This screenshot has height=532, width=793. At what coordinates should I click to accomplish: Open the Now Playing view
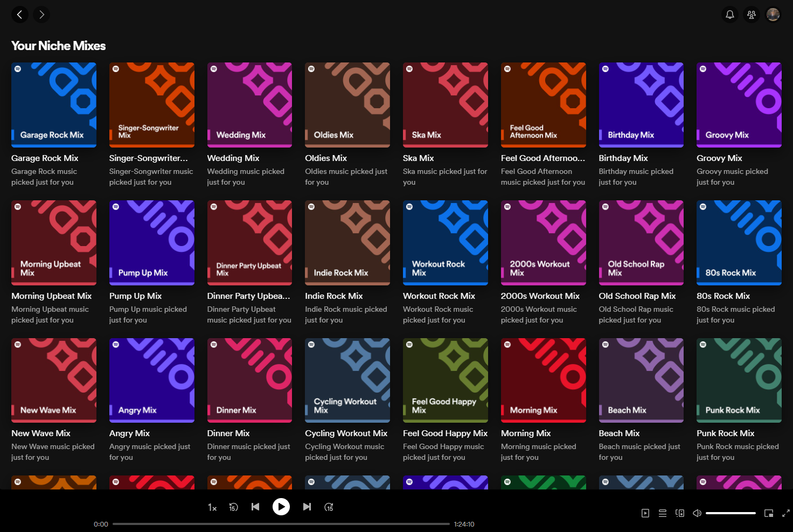click(645, 513)
